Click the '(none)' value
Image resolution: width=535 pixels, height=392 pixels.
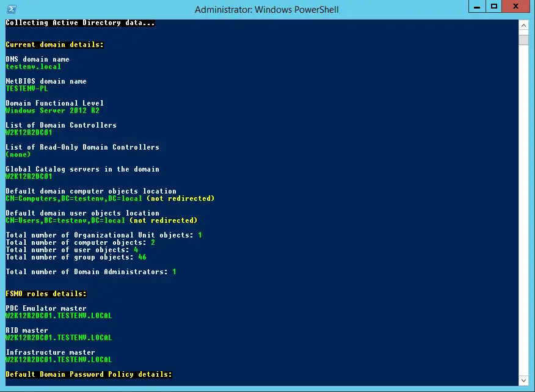(18, 154)
